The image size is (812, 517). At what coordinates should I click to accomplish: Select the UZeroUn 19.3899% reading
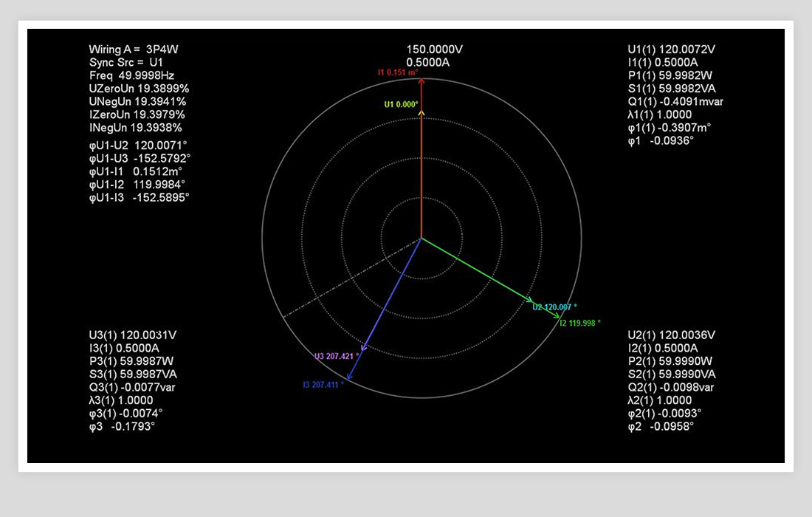coord(137,89)
